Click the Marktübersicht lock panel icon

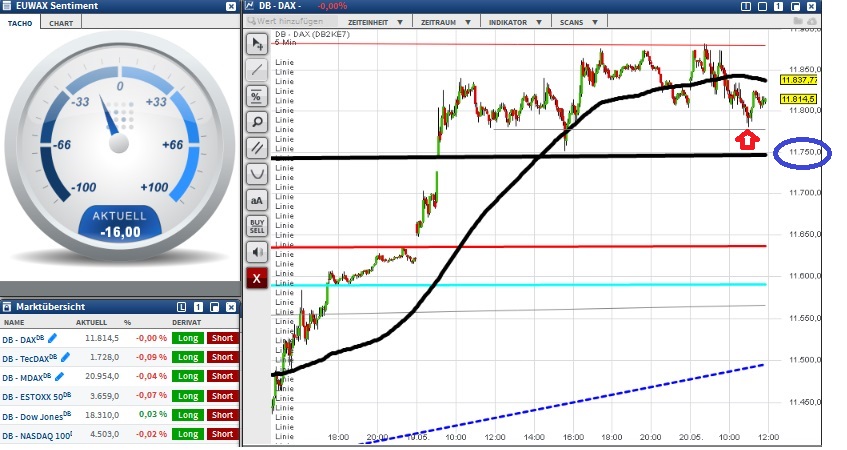(6, 307)
